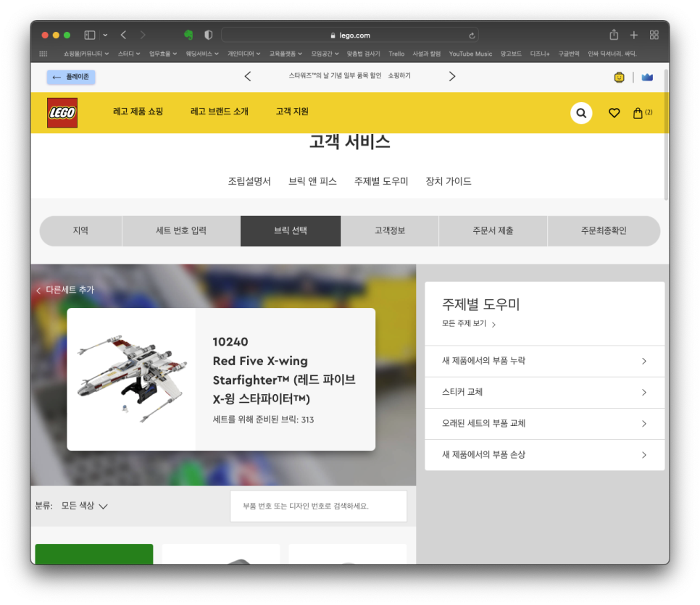Open 망고보드 bookmark

coord(511,54)
